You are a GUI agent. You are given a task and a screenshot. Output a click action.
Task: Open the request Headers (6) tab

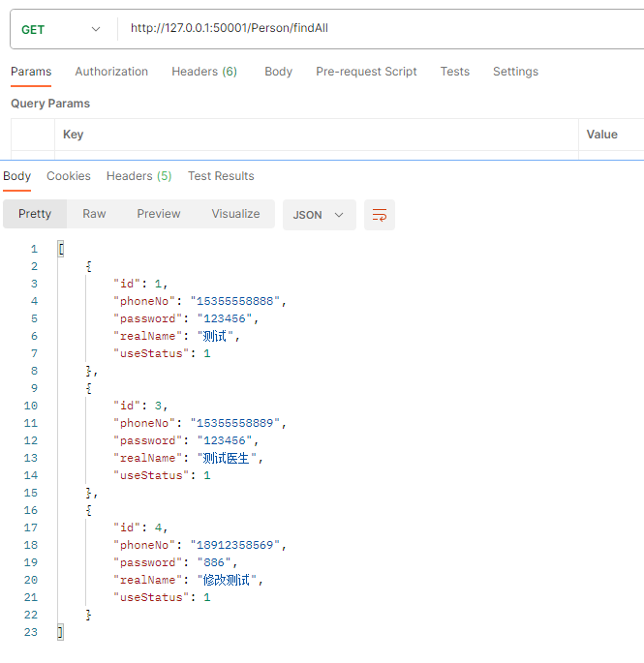point(204,72)
